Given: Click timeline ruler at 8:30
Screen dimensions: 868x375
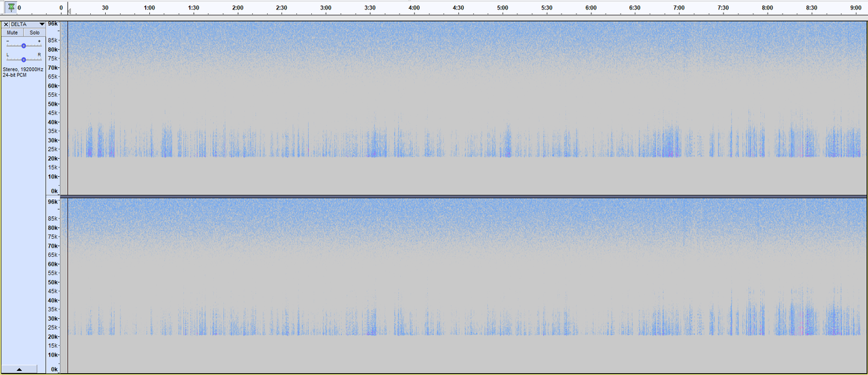Looking at the screenshot, I should pos(811,7).
